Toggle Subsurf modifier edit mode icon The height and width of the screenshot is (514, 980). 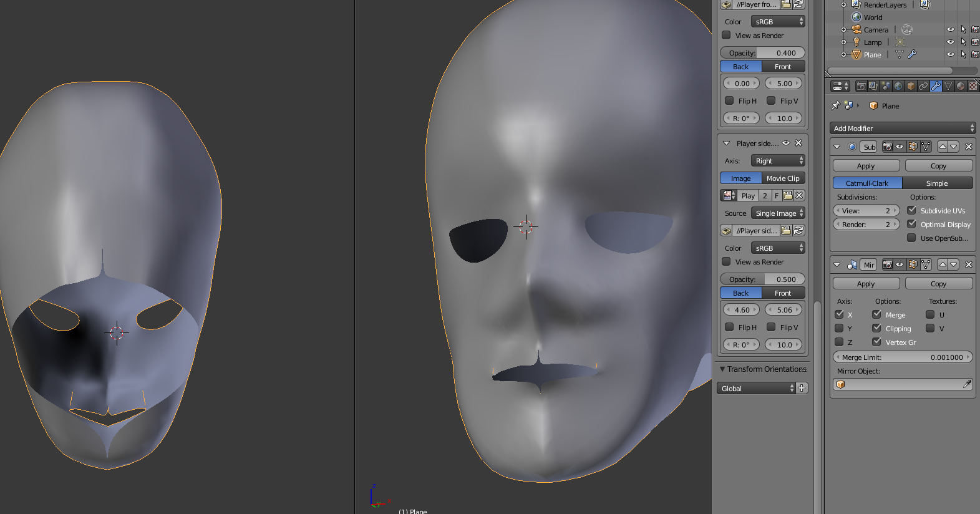click(913, 147)
